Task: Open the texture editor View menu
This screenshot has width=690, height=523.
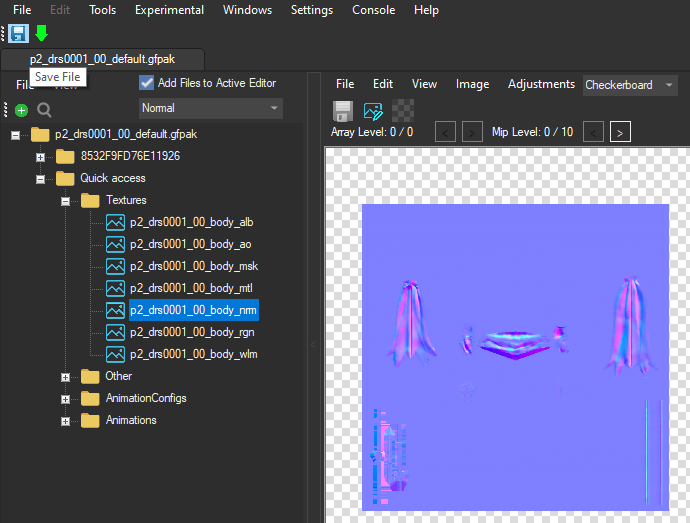Action: coord(424,84)
